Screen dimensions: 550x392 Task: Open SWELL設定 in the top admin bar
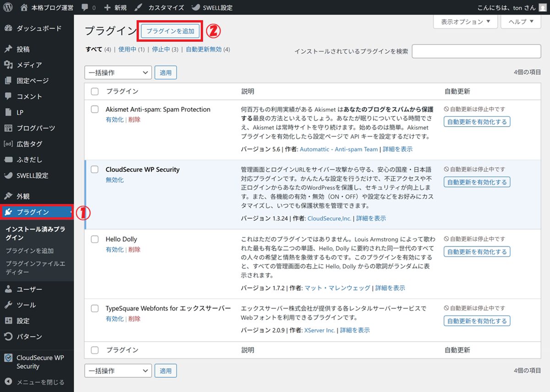tap(212, 8)
